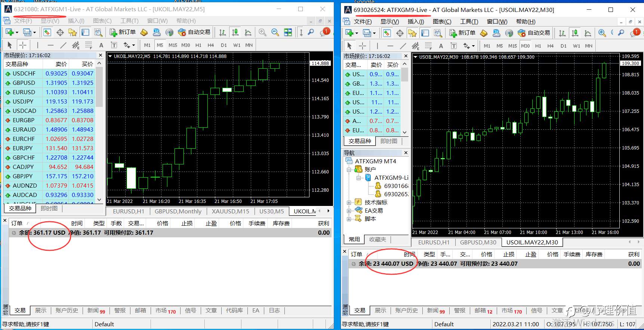Select H4 timeframe in left window

pyautogui.click(x=211, y=45)
